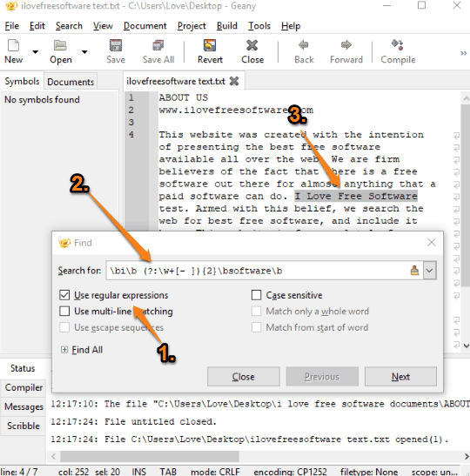Click the Compile toolbar icon
The width and height of the screenshot is (470, 476).
(398, 45)
